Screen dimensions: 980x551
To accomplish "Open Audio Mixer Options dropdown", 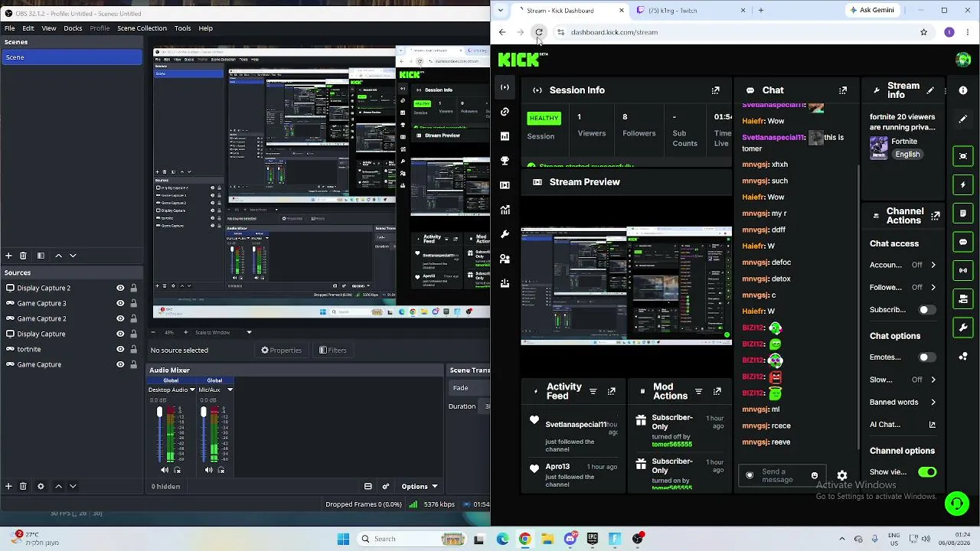I will (x=419, y=486).
